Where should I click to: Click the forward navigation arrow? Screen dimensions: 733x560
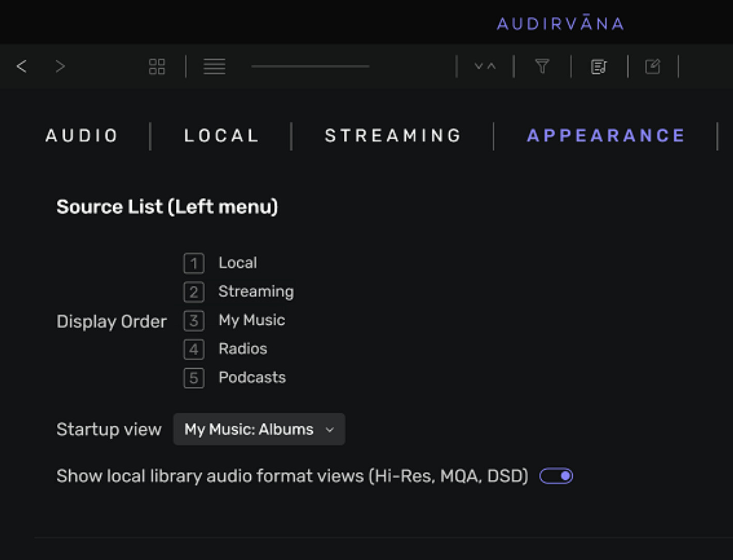(60, 66)
